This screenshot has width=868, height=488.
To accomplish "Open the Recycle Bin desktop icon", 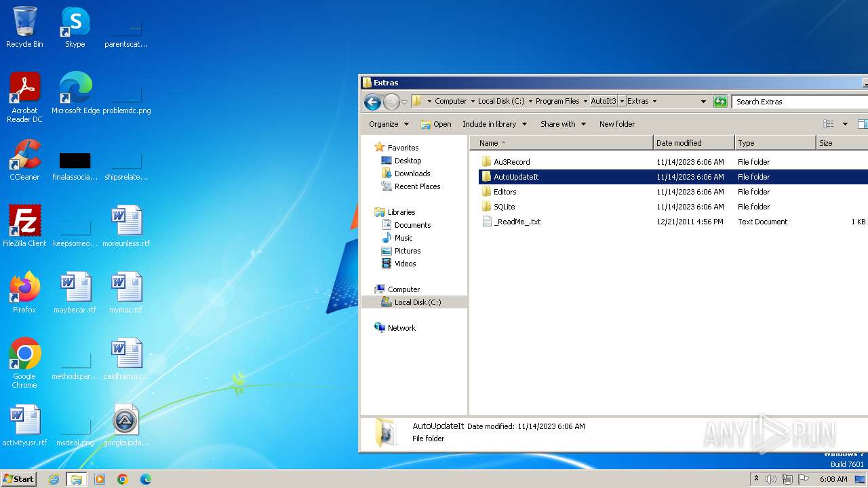I will pyautogui.click(x=24, y=27).
